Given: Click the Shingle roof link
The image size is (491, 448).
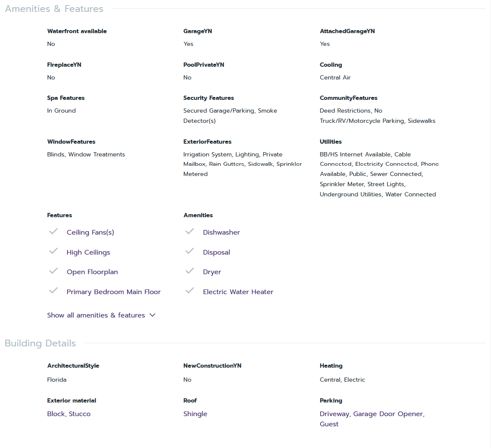Looking at the screenshot, I should pos(195,414).
